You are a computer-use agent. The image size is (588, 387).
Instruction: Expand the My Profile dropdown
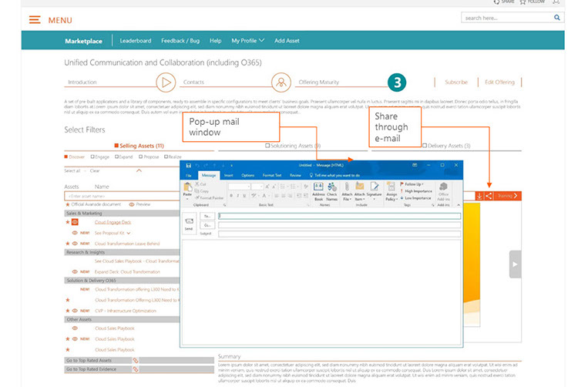pyautogui.click(x=247, y=40)
